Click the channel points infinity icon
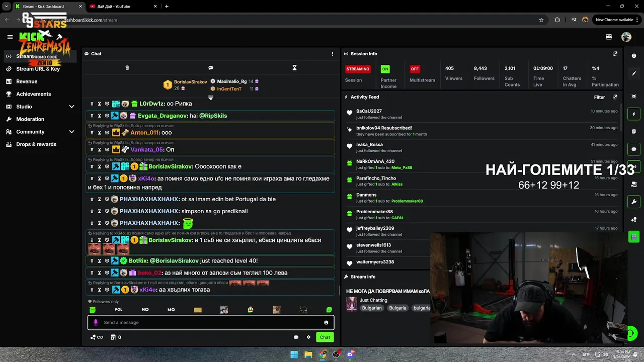 97,337
